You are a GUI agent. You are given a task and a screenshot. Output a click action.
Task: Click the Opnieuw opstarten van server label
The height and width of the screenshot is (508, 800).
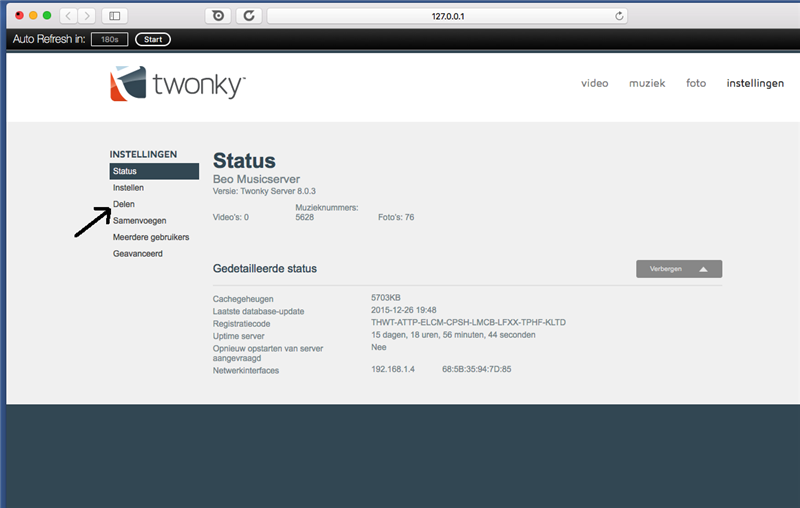(x=268, y=353)
